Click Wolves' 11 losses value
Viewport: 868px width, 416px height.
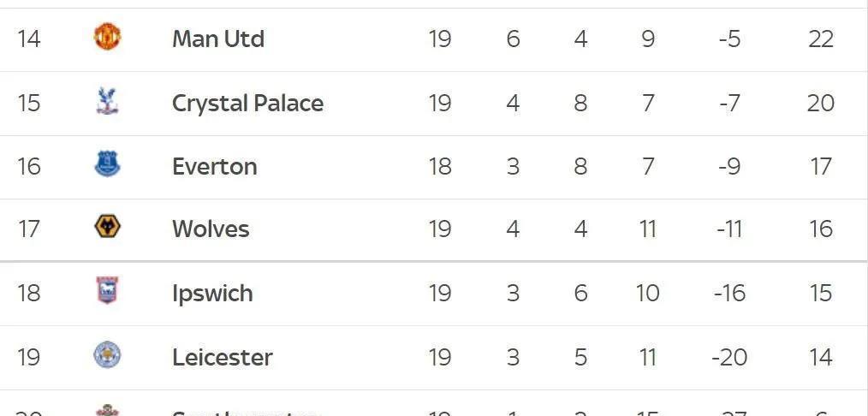pos(648,229)
